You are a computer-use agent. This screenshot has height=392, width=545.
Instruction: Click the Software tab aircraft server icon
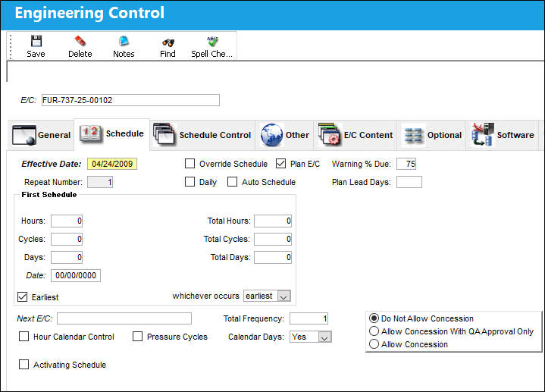[483, 135]
